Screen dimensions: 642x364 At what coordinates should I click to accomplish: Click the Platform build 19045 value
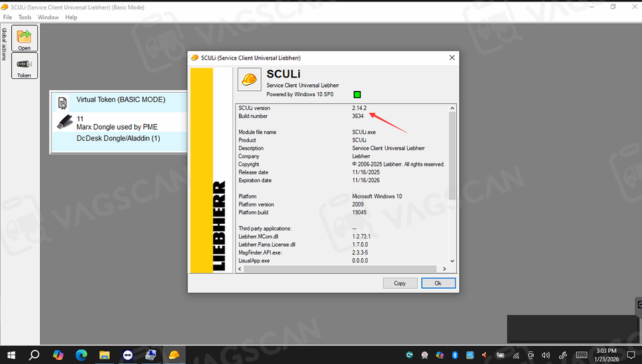(359, 212)
